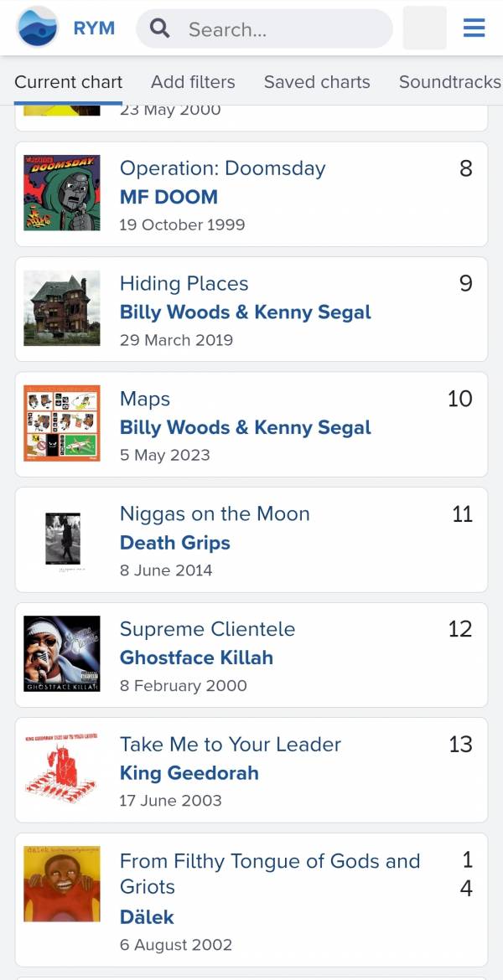Click the Ghostface Killah artist link
Viewport: 503px width, 980px height.
tap(196, 658)
